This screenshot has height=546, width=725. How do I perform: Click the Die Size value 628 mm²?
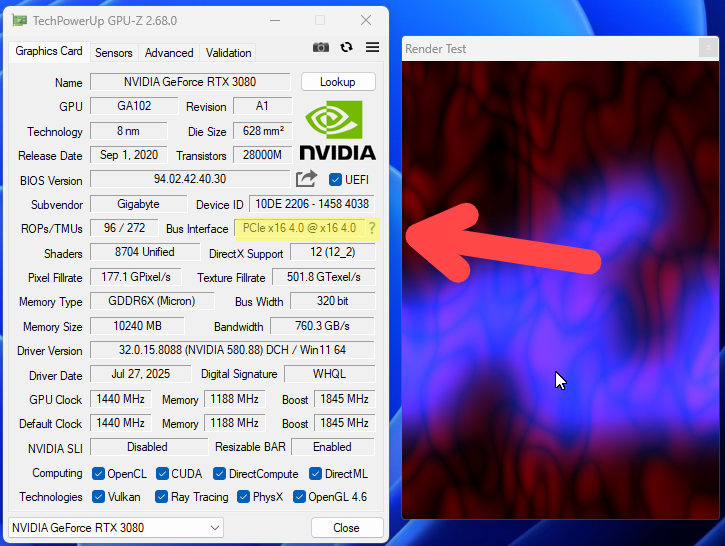[x=263, y=131]
